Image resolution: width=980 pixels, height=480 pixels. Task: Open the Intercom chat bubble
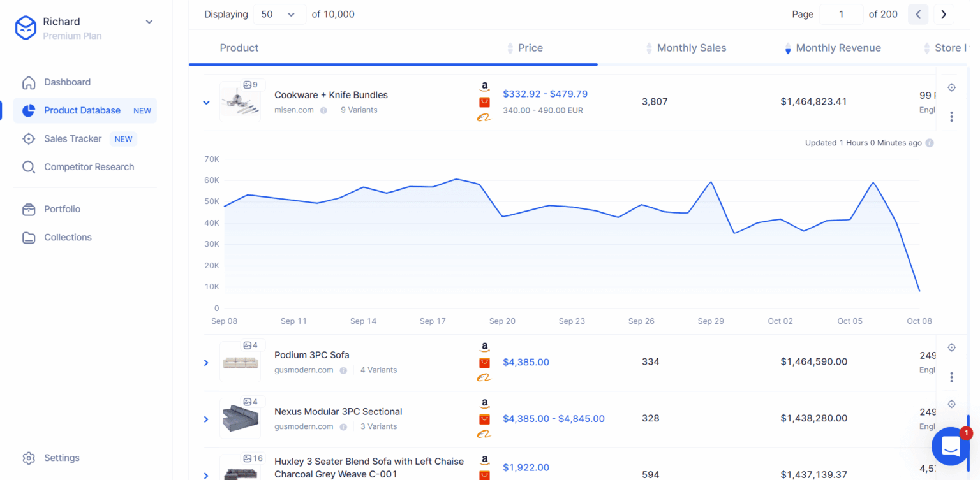[950, 446]
